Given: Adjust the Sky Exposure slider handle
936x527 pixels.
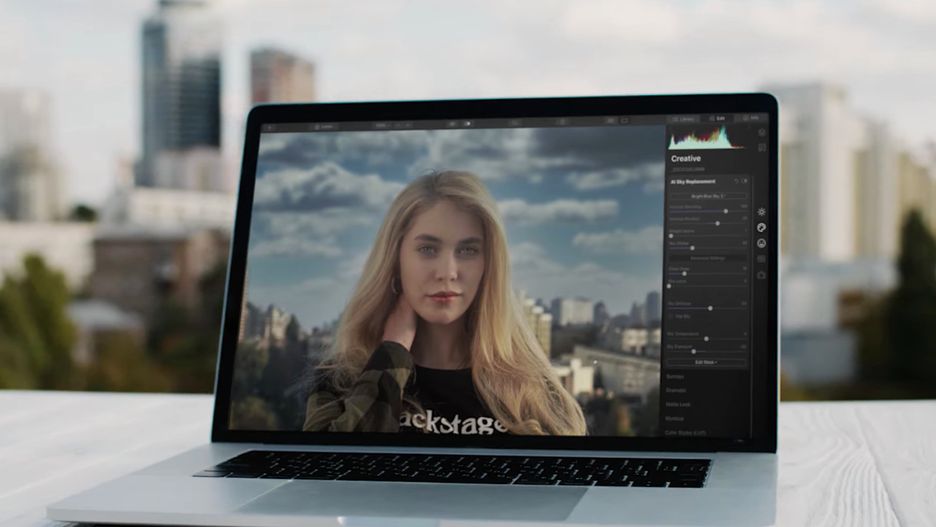Looking at the screenshot, I should (x=694, y=352).
